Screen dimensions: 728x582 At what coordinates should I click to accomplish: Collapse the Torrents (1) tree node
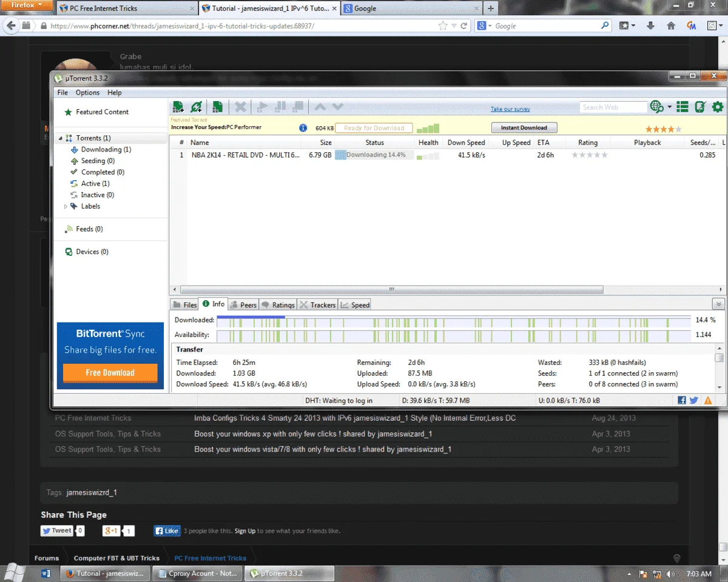click(61, 138)
